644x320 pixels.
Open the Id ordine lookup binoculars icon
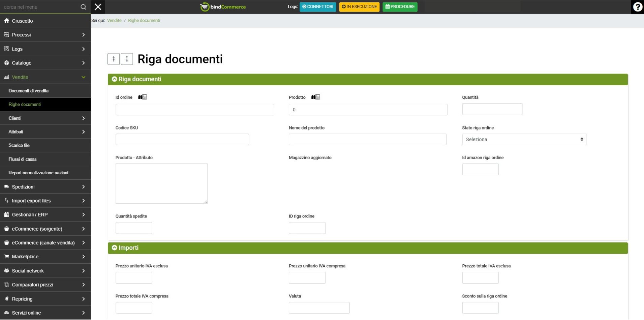pyautogui.click(x=143, y=97)
